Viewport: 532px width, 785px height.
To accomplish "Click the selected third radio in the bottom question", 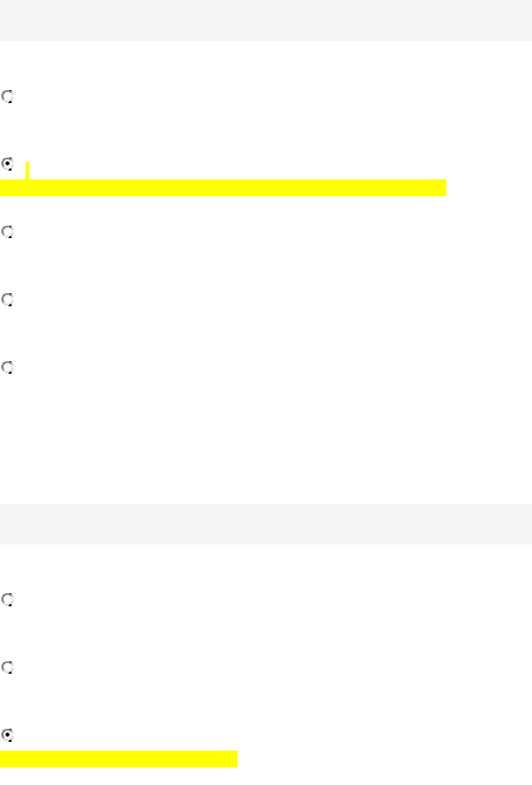I will coord(8,735).
